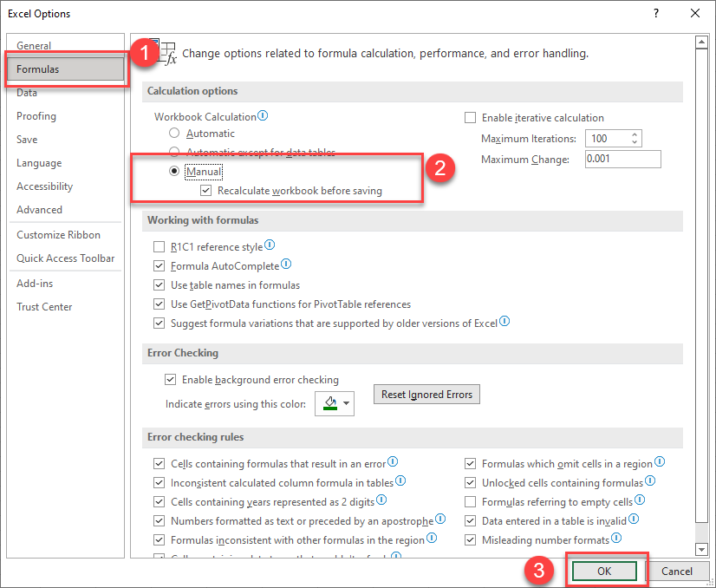The width and height of the screenshot is (716, 588).
Task: Click Cancel to discard changes
Action: (677, 572)
